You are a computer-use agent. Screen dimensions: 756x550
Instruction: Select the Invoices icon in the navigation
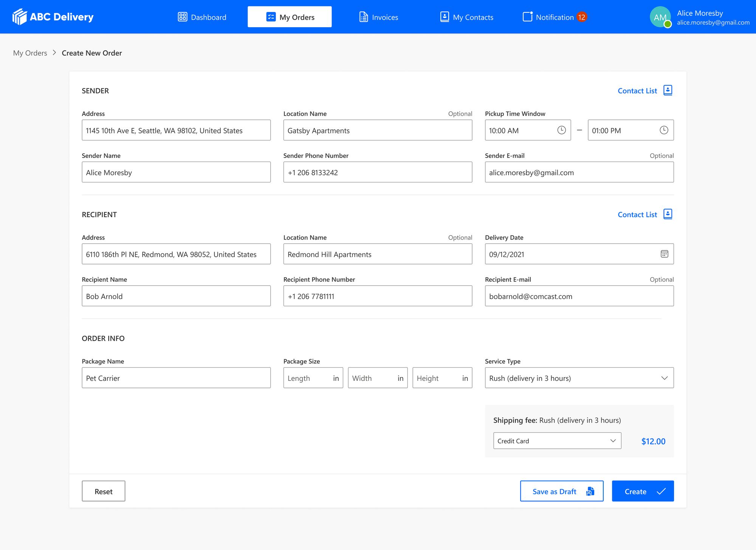[x=363, y=17]
